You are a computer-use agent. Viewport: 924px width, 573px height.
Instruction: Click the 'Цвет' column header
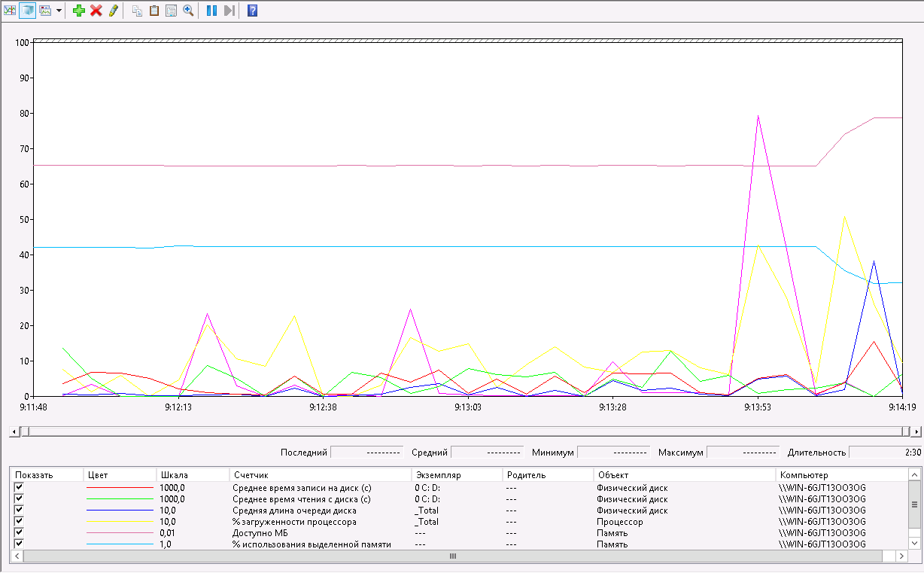[120, 475]
